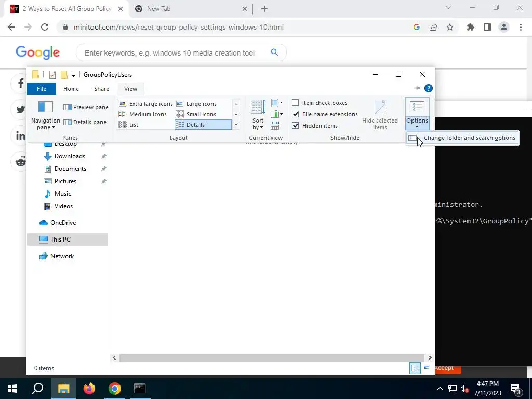
Task: Switch to the Home ribbon tab
Action: (x=71, y=89)
